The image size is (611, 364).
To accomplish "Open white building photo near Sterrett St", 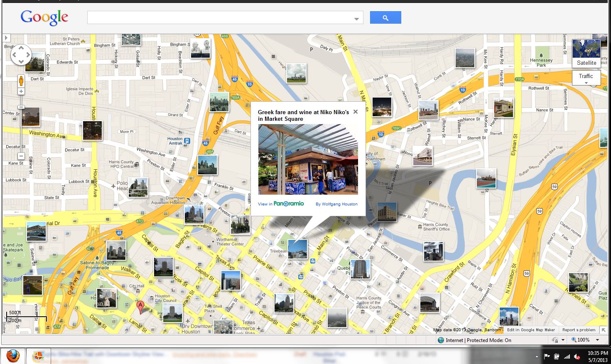I will 423,156.
